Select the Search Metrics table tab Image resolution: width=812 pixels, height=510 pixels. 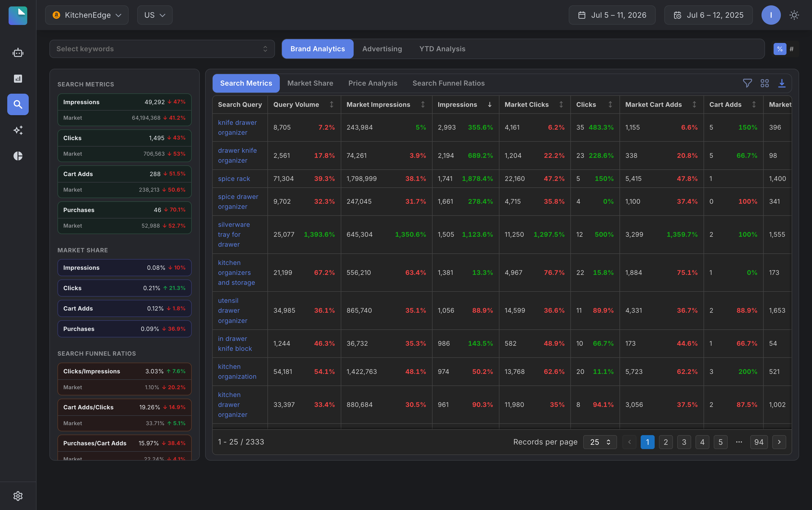point(246,83)
